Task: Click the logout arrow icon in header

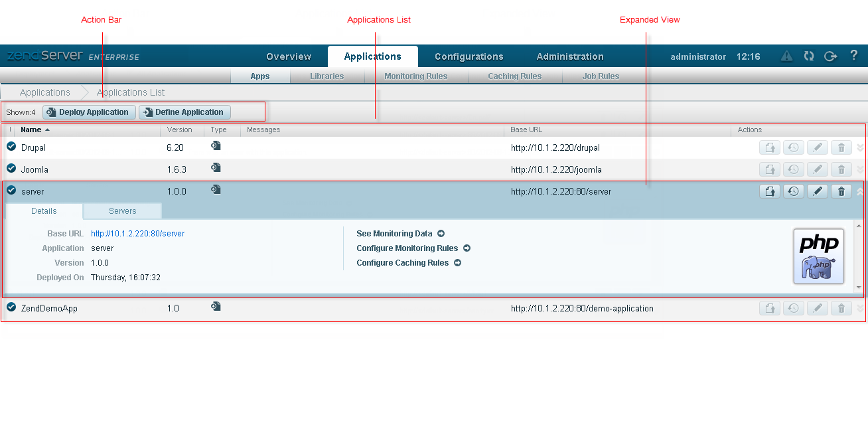Action: point(830,56)
